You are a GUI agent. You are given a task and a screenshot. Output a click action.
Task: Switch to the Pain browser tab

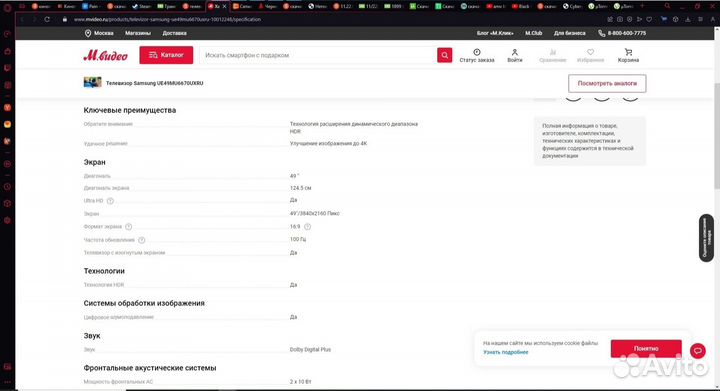coord(90,6)
